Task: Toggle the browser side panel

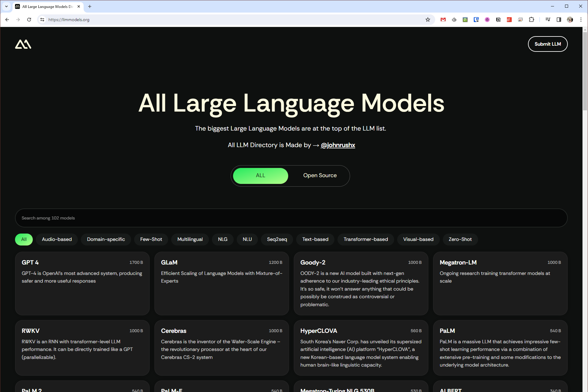Action: 559,20
